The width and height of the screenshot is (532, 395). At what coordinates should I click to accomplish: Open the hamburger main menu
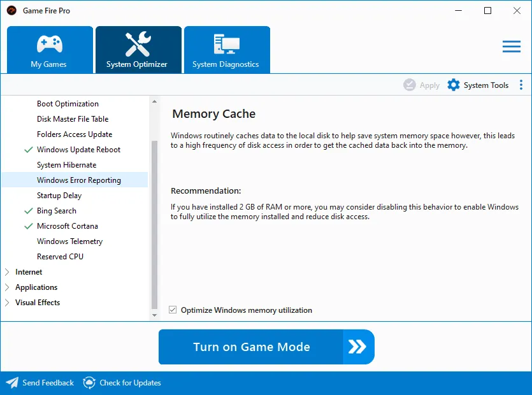click(x=511, y=47)
